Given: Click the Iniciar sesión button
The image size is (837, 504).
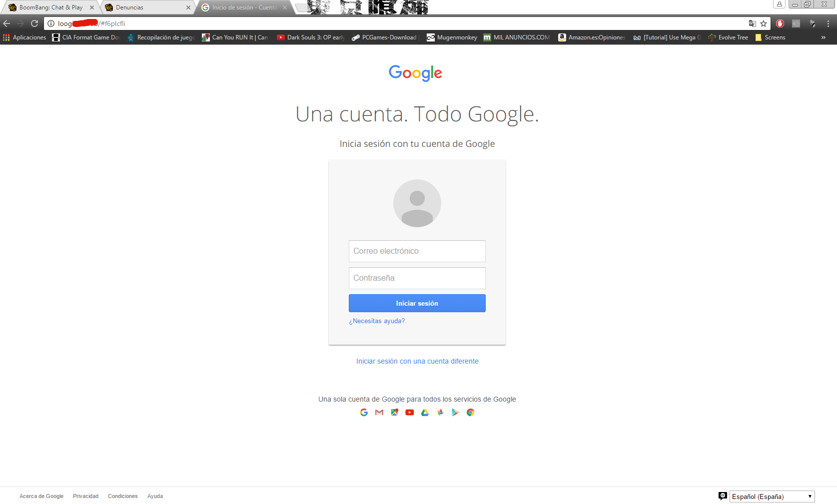Looking at the screenshot, I should (417, 303).
